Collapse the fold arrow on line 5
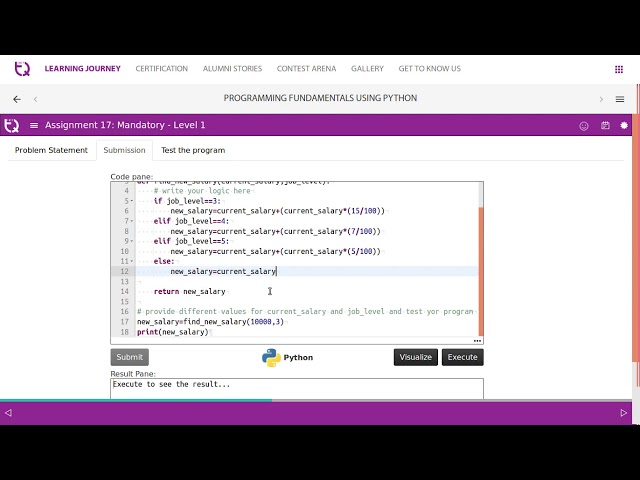 tap(132, 201)
